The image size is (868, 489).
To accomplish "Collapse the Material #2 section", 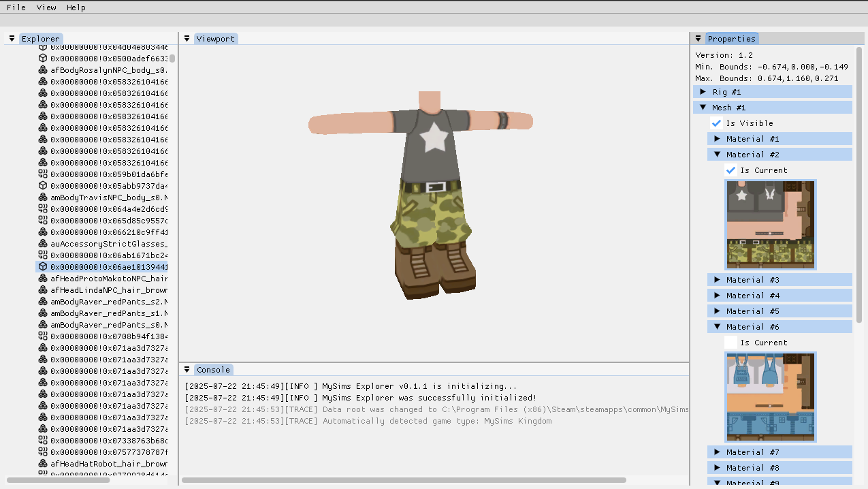I will pos(716,155).
